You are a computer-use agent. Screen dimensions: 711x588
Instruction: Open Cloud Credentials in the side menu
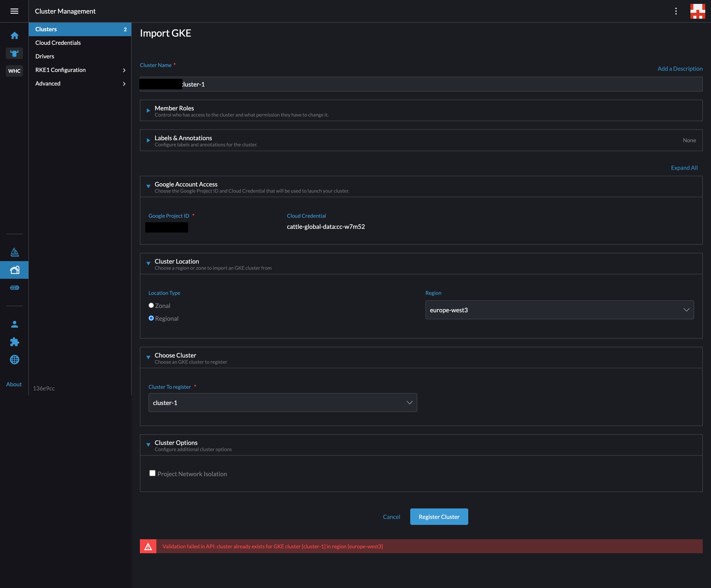58,43
